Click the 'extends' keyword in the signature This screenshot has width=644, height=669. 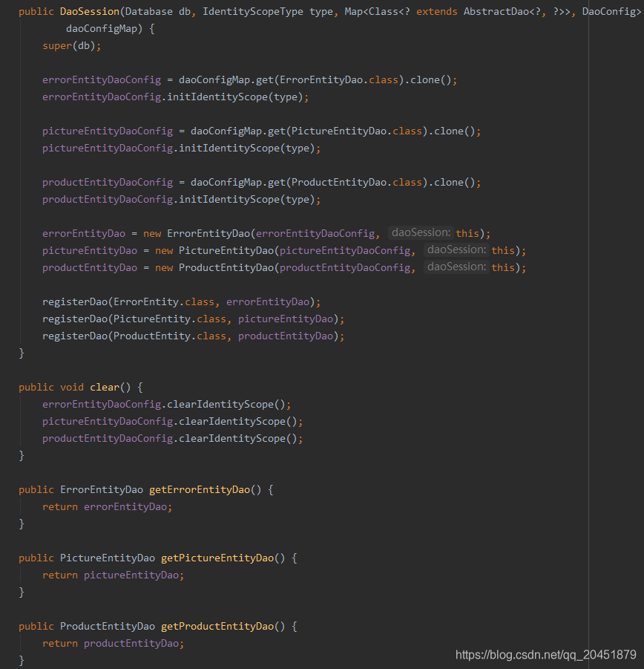point(436,12)
